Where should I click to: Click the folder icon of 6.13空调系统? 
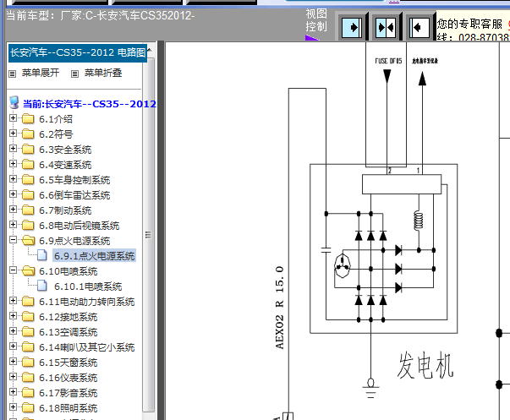pos(28,332)
